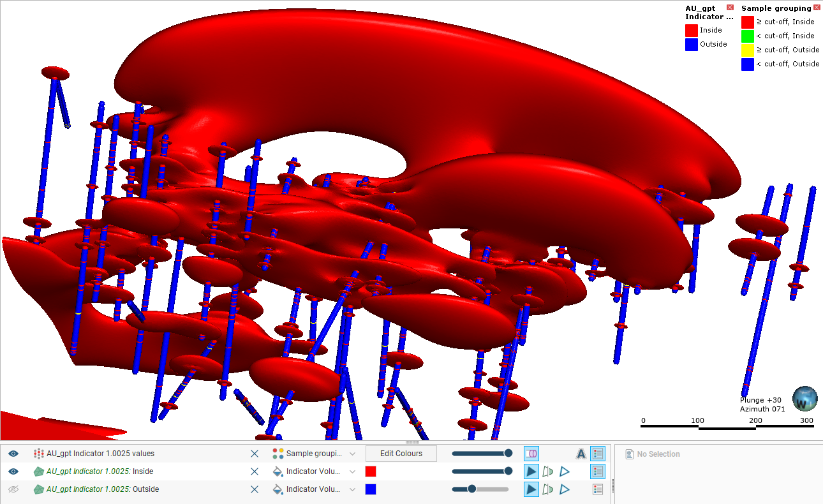The height and width of the screenshot is (504, 823).
Task: Toggle the filled front-face icon for Inside volume
Action: click(x=531, y=471)
